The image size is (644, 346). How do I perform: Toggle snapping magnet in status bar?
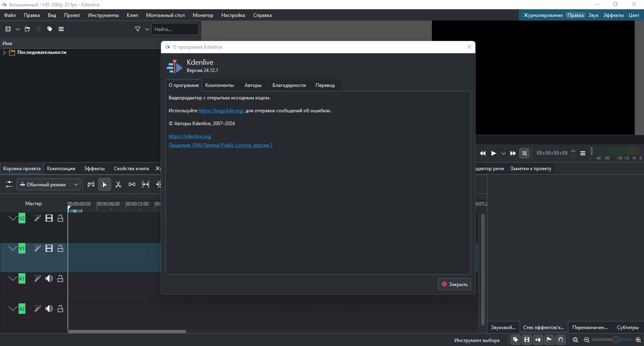pos(561,340)
